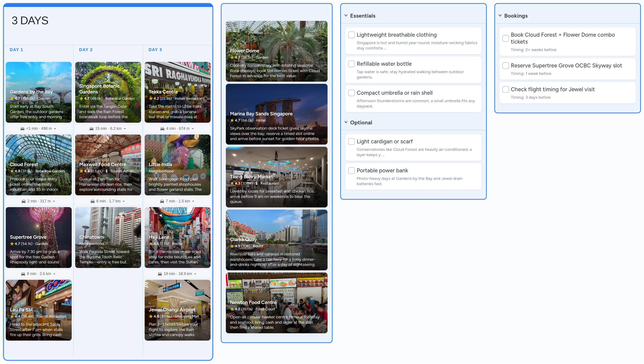Click car icon beside 15 min · 6.2 km
This screenshot has width=644, height=364.
point(91,128)
